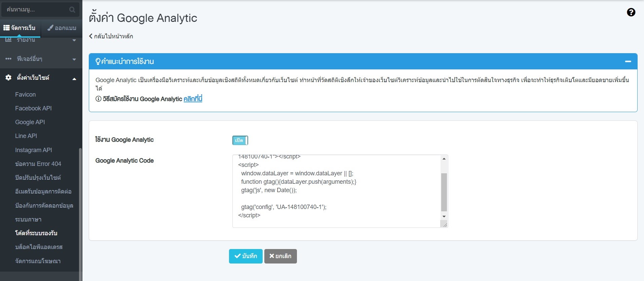The width and height of the screenshot is (644, 281).
Task: Click the help question mark icon
Action: pos(631,12)
